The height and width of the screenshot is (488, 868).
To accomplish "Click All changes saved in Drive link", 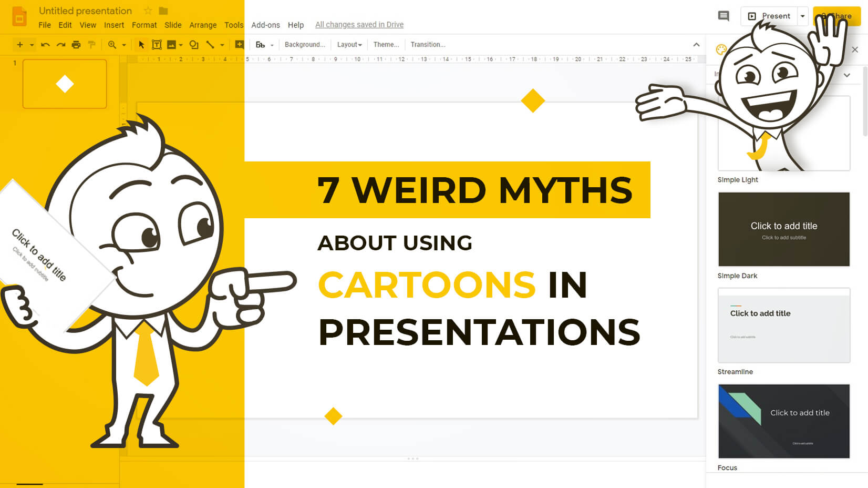I will [359, 25].
